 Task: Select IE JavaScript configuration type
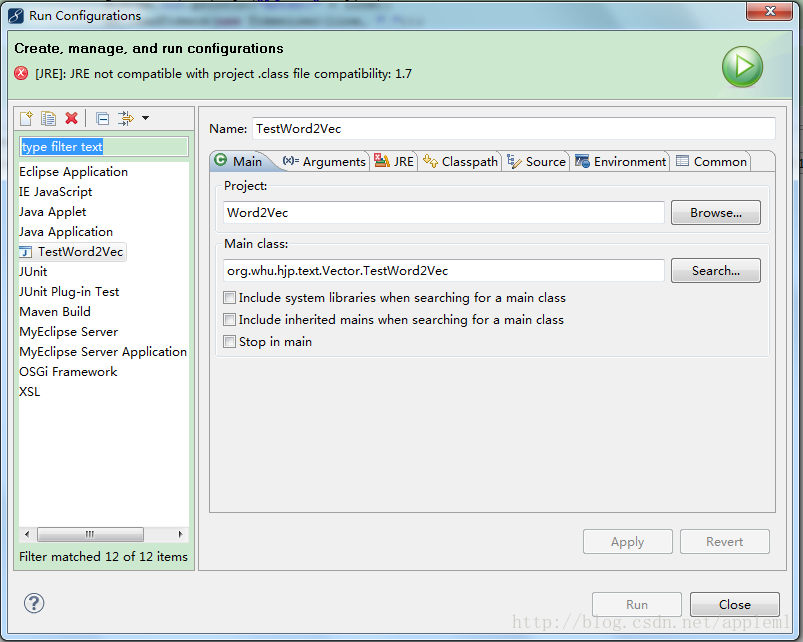coord(56,191)
